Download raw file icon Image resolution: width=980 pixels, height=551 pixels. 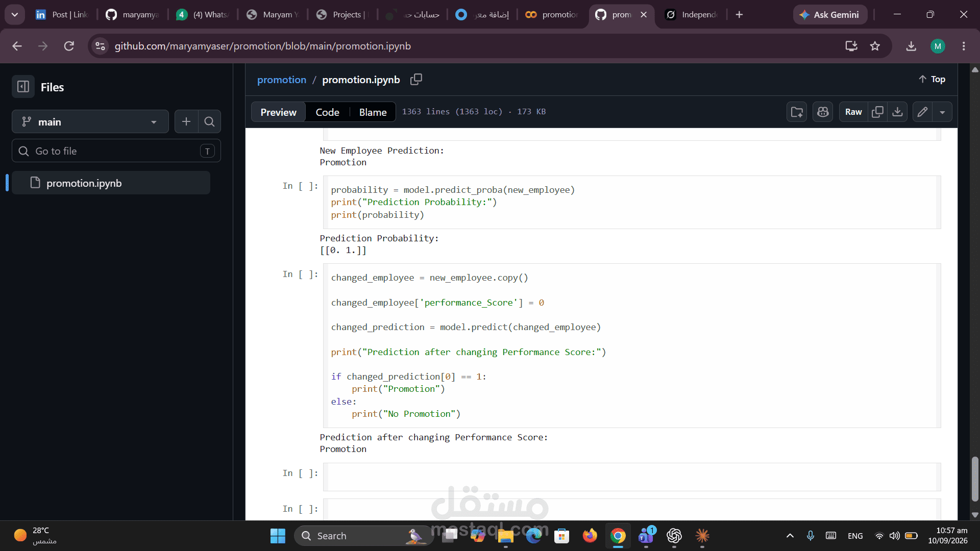coord(897,112)
